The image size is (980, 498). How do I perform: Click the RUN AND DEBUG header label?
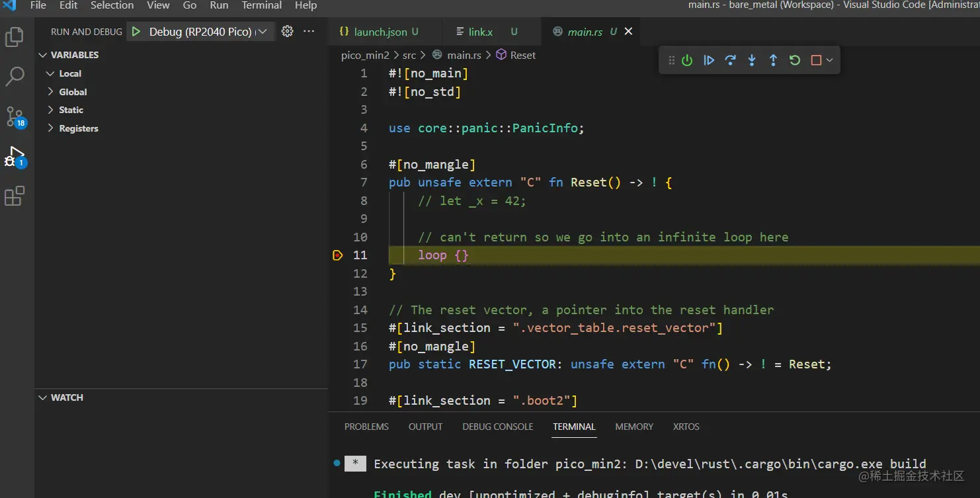pos(87,31)
